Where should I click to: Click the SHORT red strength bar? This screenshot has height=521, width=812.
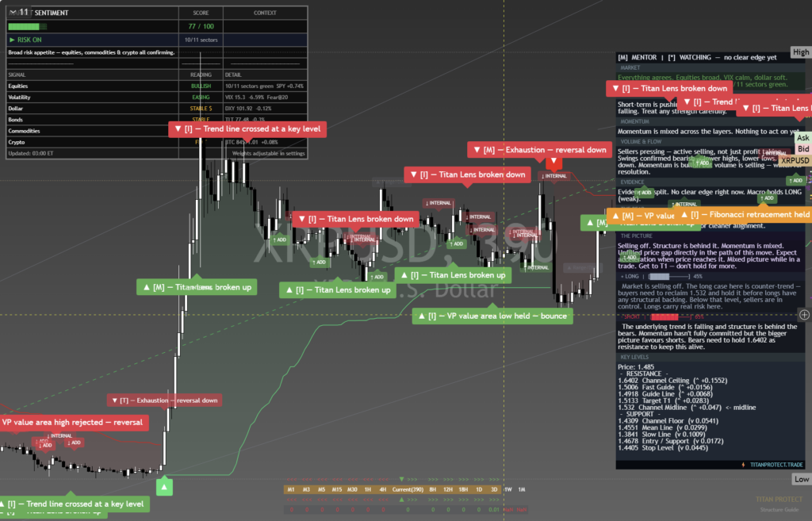point(671,316)
